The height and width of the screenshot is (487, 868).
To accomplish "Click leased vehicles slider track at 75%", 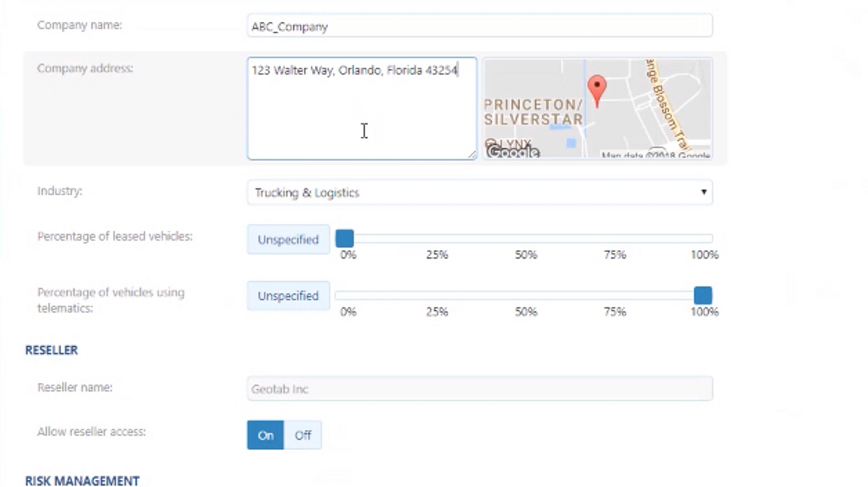I will click(x=615, y=238).
